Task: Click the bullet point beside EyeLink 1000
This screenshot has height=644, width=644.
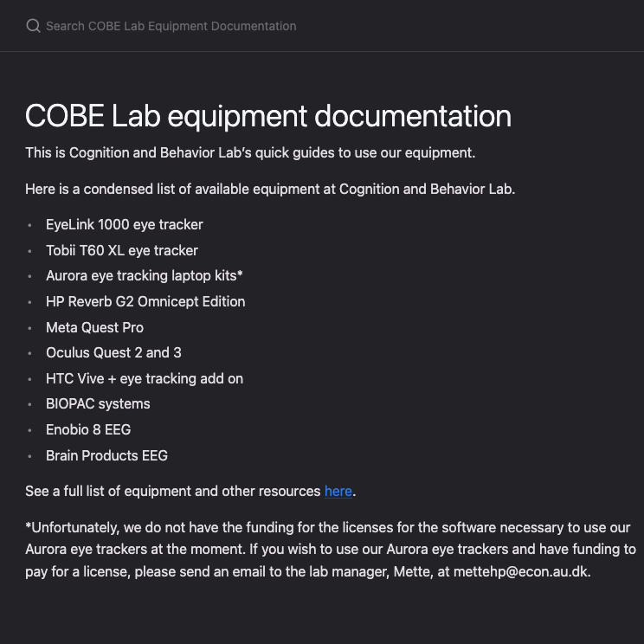Action: tap(29, 225)
